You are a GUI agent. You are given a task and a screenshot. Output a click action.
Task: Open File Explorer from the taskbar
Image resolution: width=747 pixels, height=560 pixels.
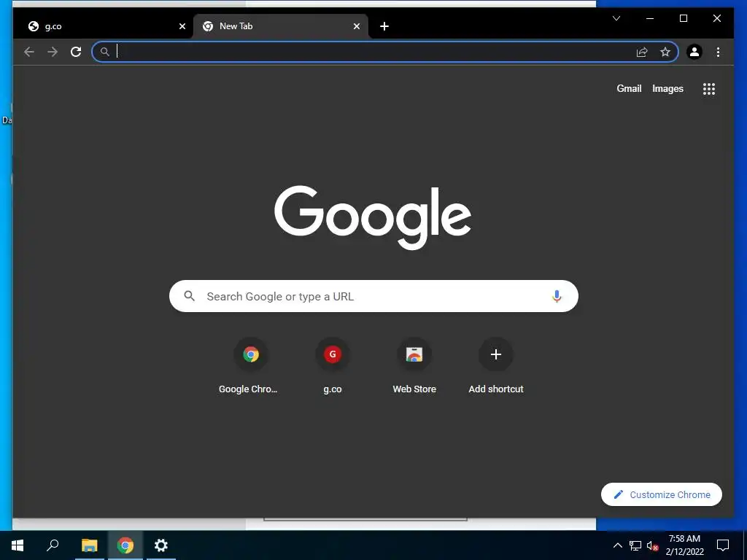89,545
